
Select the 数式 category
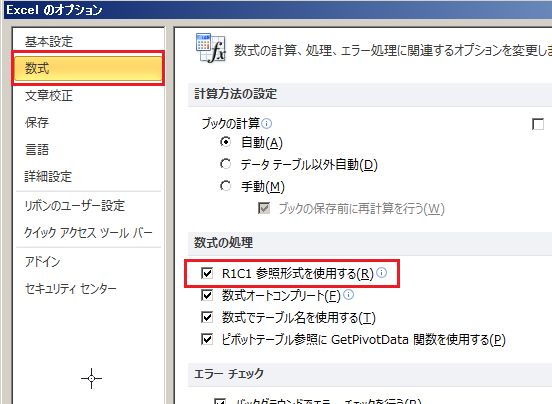click(x=88, y=68)
